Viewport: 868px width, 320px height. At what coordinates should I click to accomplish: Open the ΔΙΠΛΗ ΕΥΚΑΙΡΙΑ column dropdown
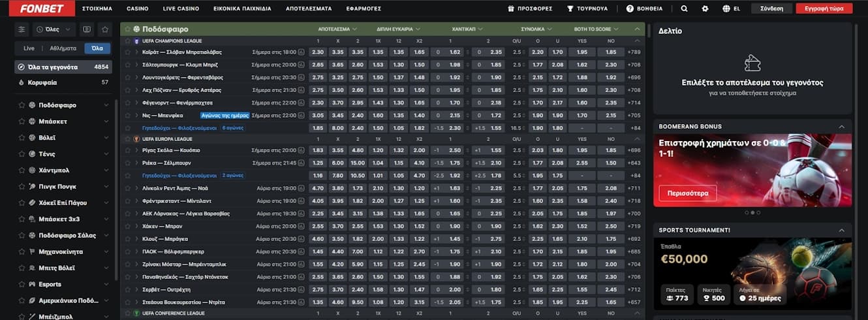click(399, 29)
